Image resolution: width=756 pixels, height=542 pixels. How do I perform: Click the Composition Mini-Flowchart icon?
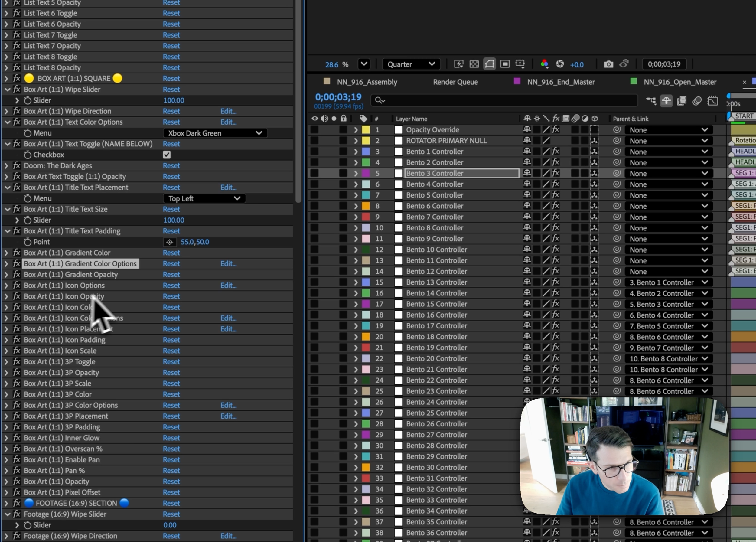pyautogui.click(x=651, y=101)
